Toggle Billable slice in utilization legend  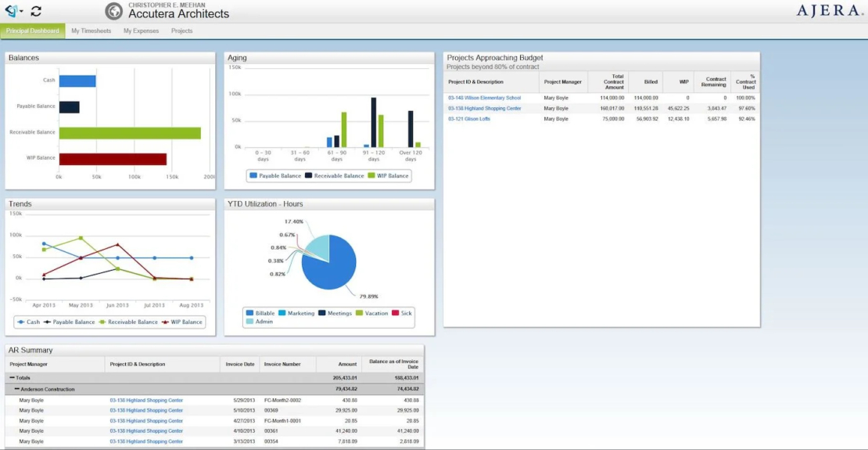coord(260,313)
